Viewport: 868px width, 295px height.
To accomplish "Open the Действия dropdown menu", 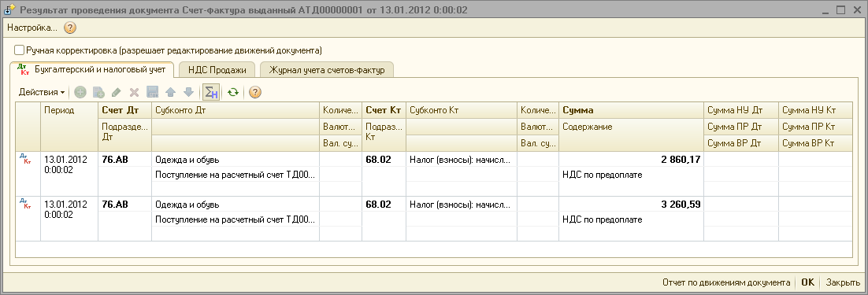I will coord(42,92).
